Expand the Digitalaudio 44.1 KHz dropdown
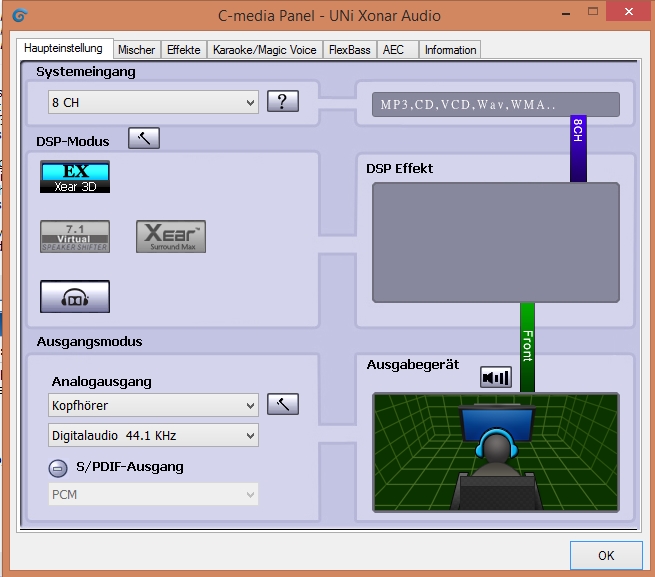This screenshot has height=577, width=655. click(x=153, y=435)
